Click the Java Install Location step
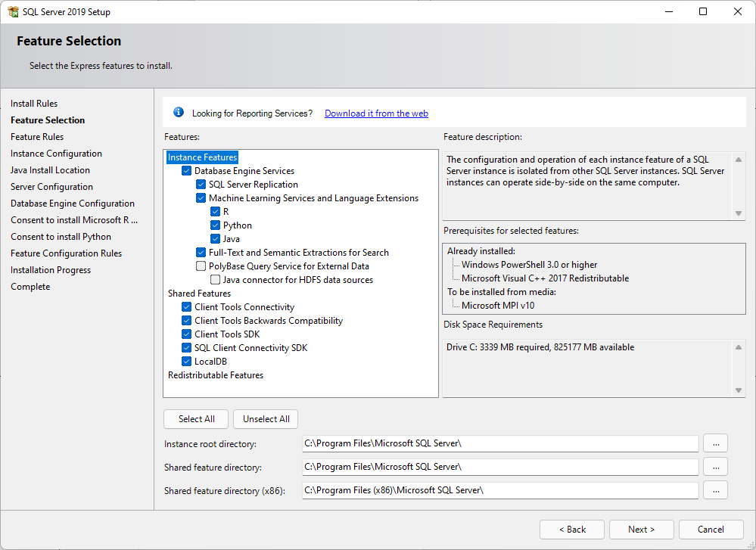The width and height of the screenshot is (756, 550). 50,170
